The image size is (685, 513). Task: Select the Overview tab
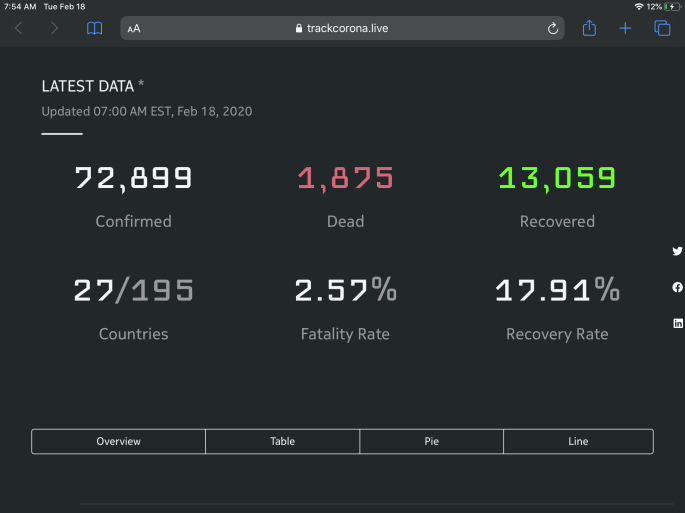point(118,441)
